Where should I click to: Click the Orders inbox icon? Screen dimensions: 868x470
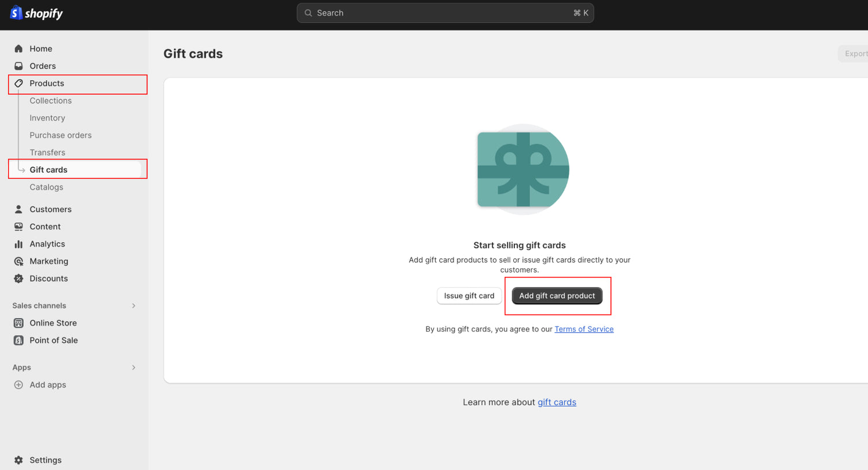tap(19, 66)
